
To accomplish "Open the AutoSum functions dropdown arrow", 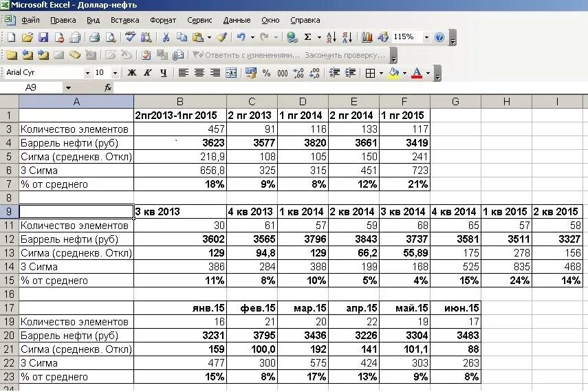I will [x=319, y=37].
